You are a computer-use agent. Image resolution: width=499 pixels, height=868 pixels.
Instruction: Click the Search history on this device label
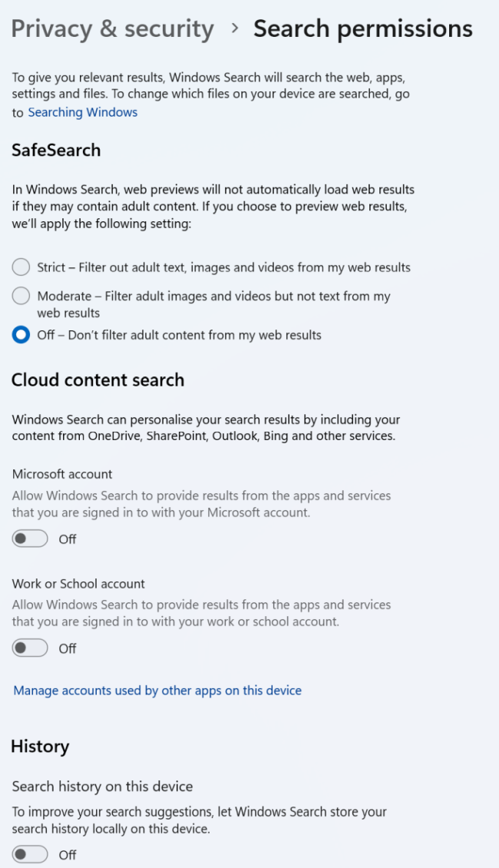tap(102, 786)
